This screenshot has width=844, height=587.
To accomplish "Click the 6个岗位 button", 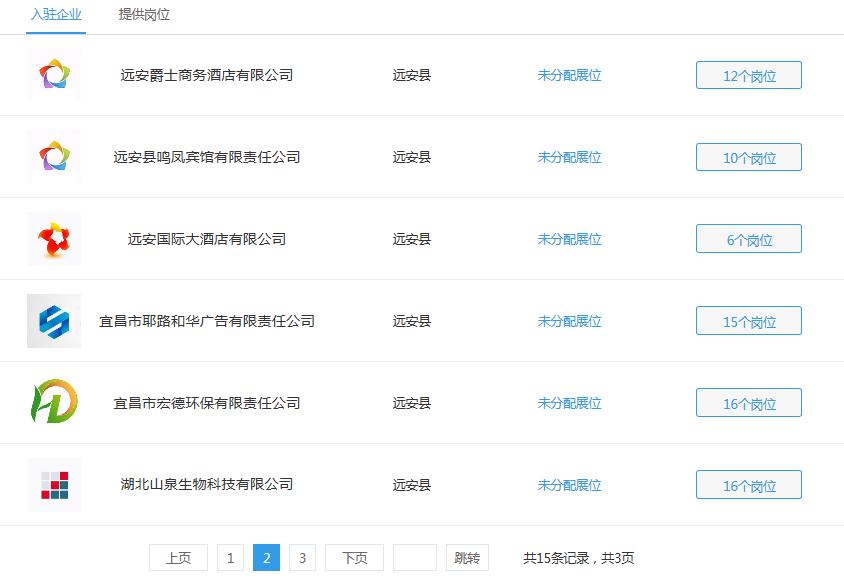I will point(748,239).
